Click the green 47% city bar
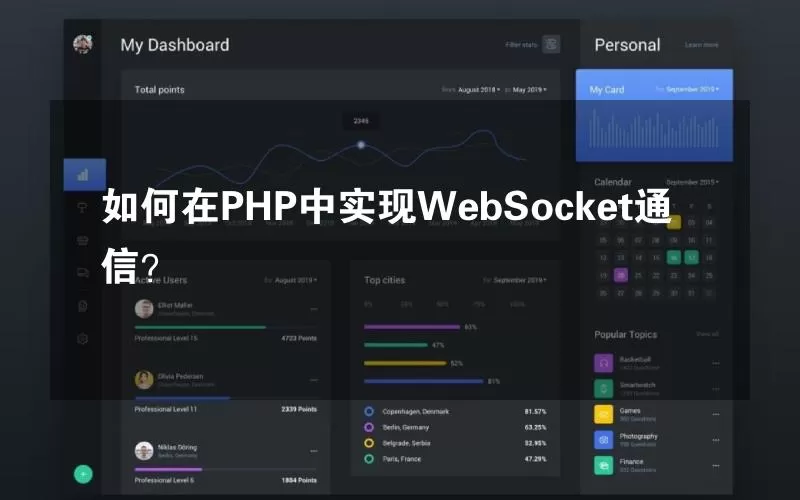Screen dimensions: 800x500 (x=396, y=345)
